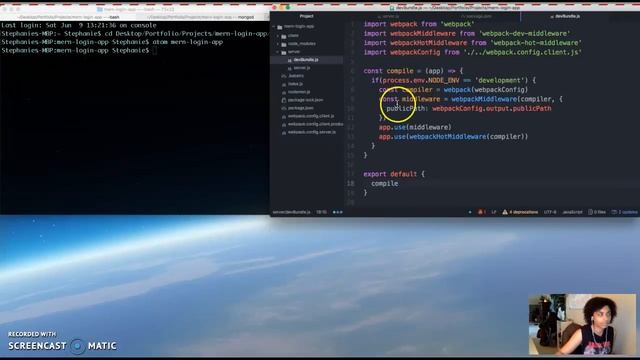640x360 pixels.
Task: Open the git files changed status item
Action: pyautogui.click(x=597, y=212)
